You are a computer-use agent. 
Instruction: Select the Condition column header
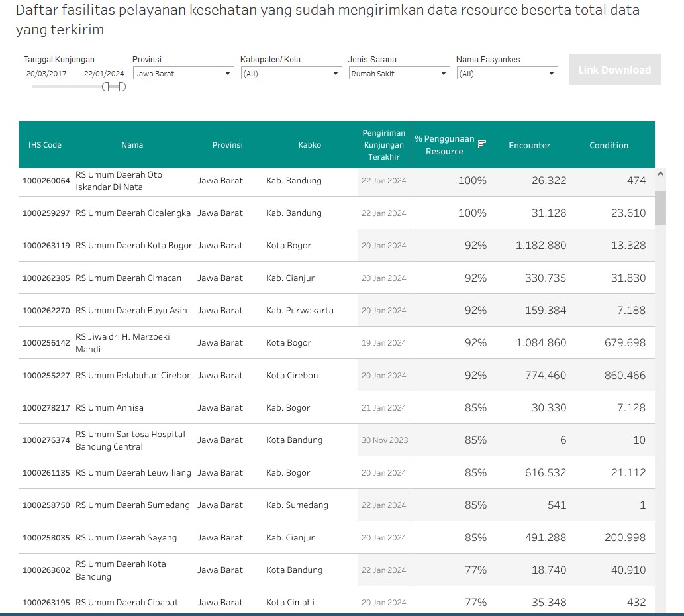[609, 145]
